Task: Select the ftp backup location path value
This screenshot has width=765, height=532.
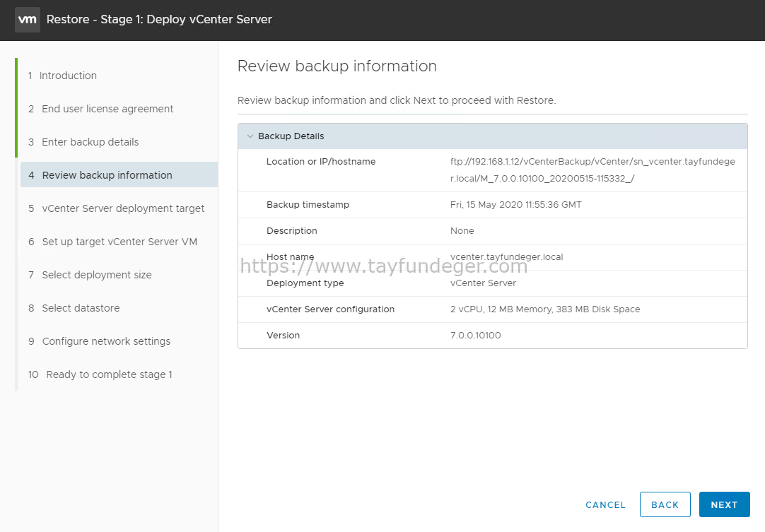Action: 592,170
